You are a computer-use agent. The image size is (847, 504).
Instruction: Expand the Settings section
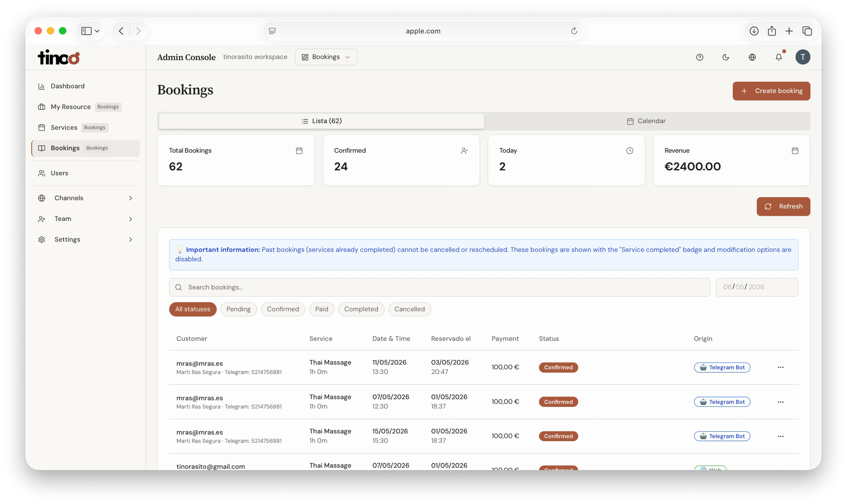[131, 240]
